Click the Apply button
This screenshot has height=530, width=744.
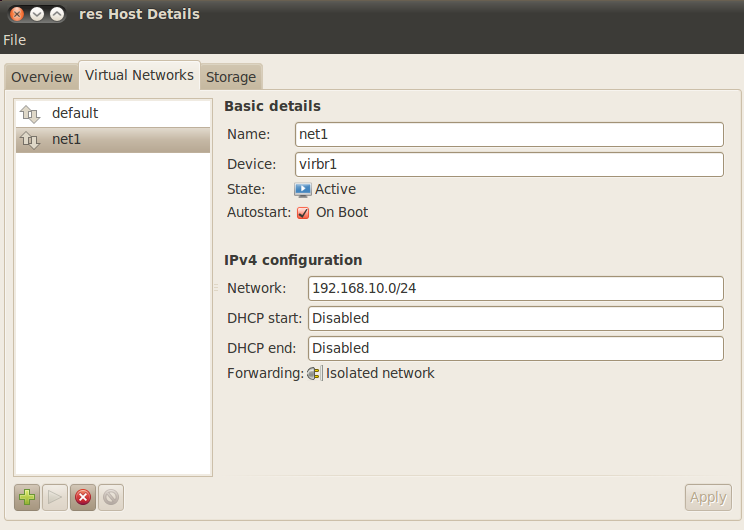708,497
